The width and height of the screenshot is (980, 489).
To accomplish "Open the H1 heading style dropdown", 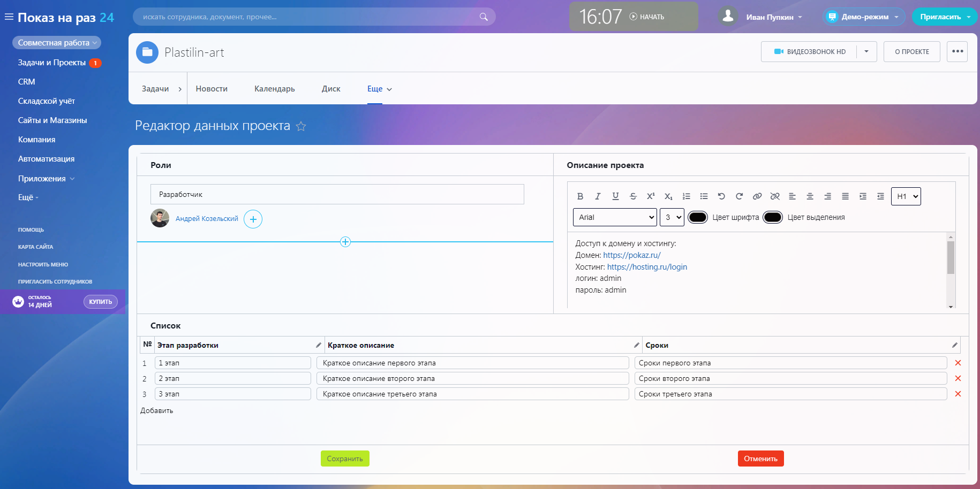I will (x=906, y=196).
